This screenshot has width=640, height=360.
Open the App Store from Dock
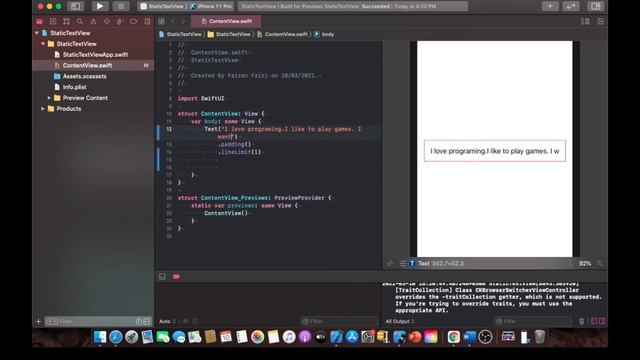352,337
